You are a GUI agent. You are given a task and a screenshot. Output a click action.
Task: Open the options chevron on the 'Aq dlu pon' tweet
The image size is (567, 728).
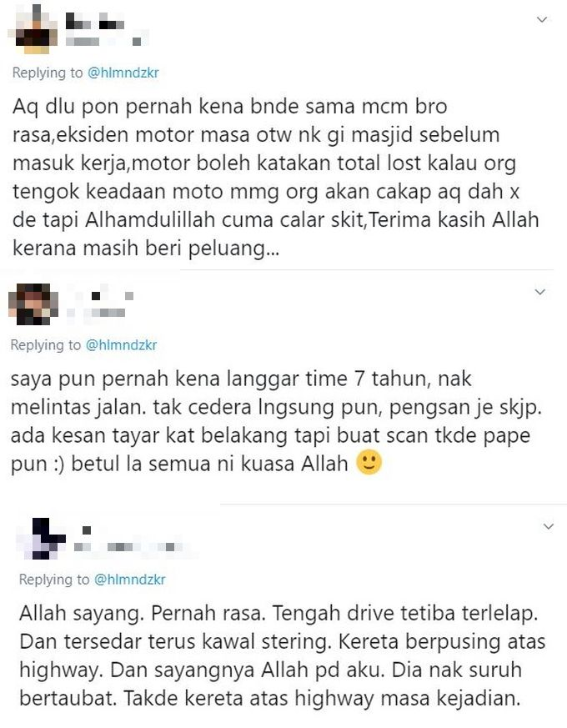pos(542,19)
